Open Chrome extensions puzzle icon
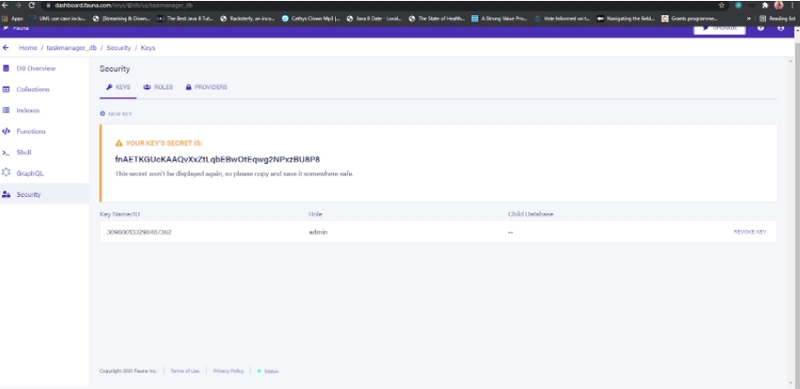The width and height of the screenshot is (800, 389). (x=765, y=5)
